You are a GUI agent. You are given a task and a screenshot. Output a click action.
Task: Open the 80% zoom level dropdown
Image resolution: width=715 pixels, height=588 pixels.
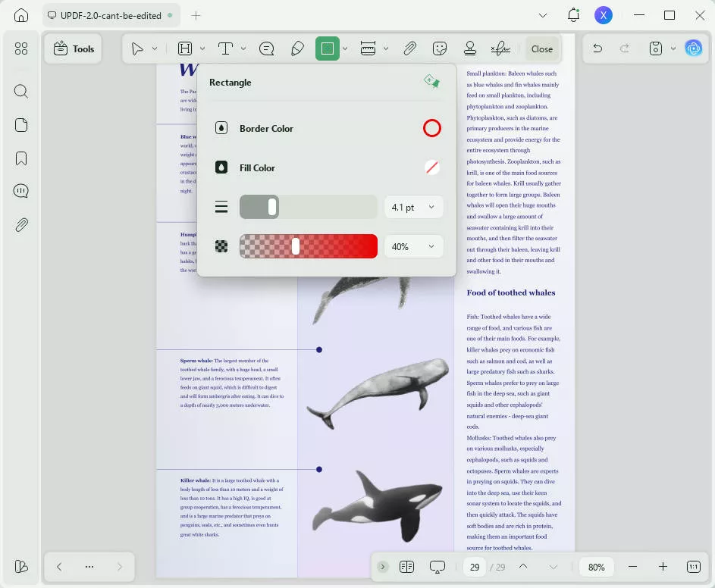(597, 567)
